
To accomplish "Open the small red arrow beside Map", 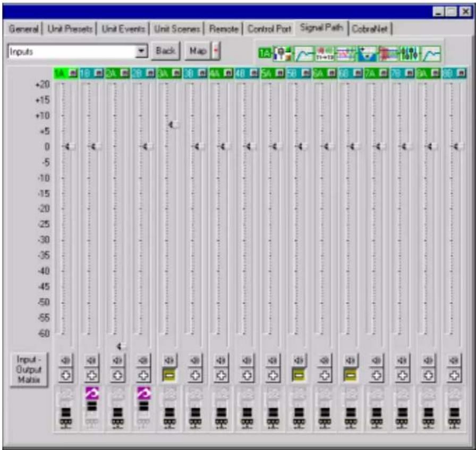I will [x=216, y=50].
